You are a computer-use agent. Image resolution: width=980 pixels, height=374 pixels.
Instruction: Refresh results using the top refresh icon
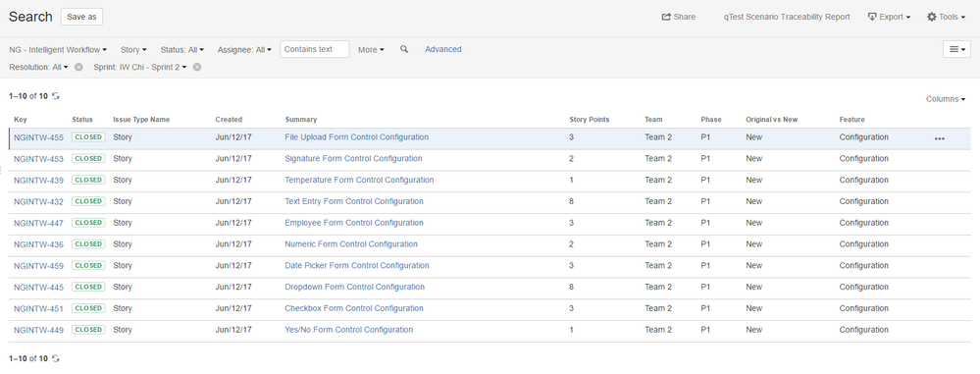click(x=56, y=96)
